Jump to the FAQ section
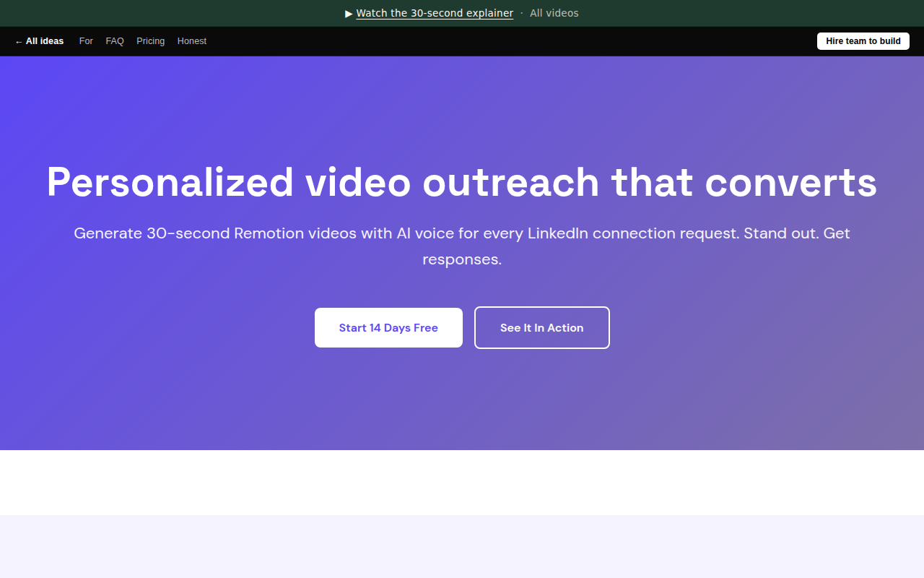This screenshot has width=924, height=578. pyautogui.click(x=115, y=41)
